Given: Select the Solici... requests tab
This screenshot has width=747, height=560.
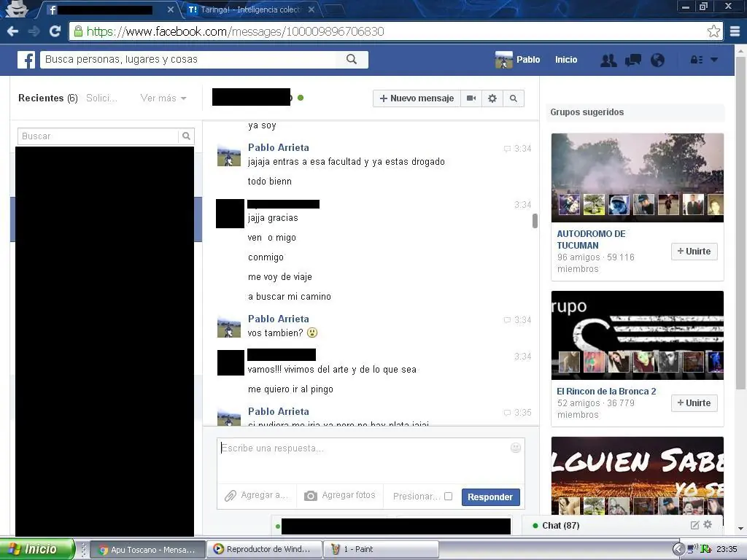Looking at the screenshot, I should click(101, 98).
